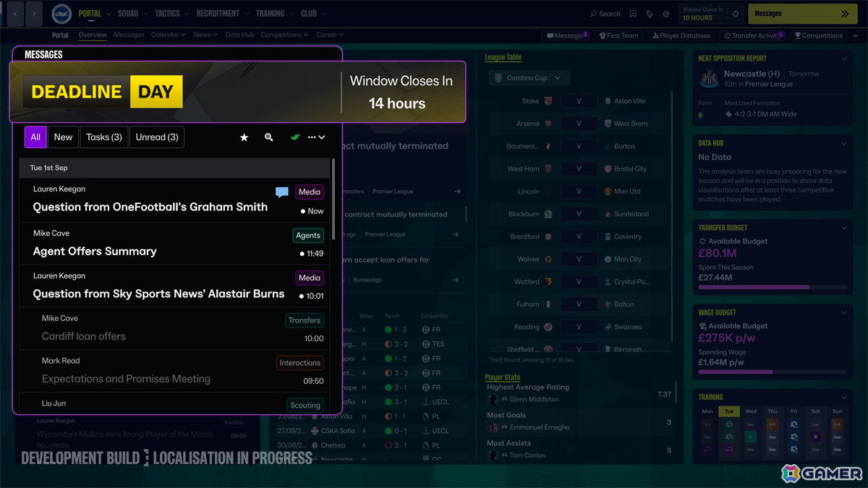Viewport: 868px width, 488px height.
Task: Click the bookmark icon in top bar
Action: 633,14
